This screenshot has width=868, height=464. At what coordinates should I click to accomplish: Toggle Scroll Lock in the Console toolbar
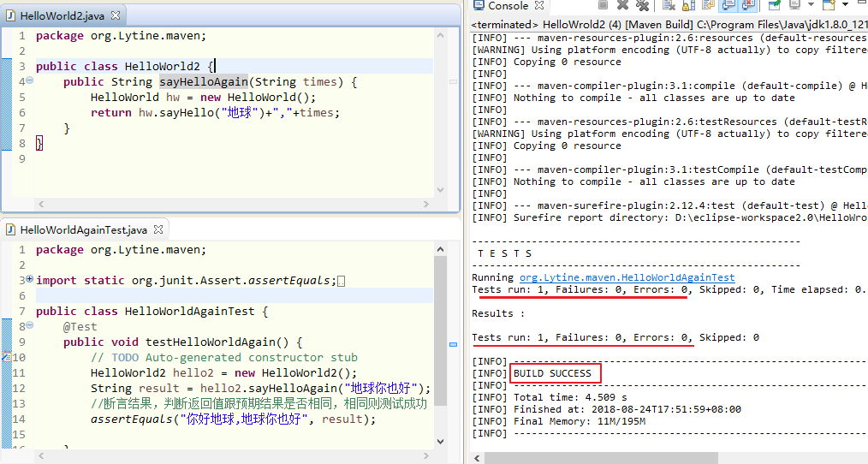[688, 5]
